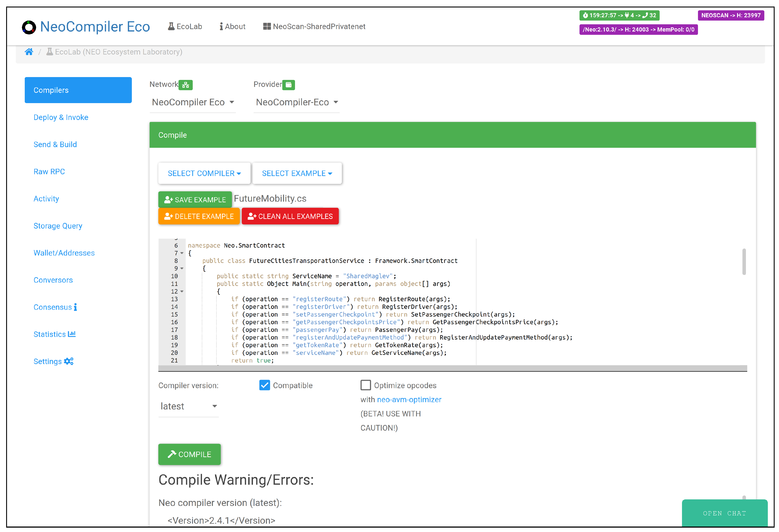
Task: Collapse code fold arrow at line 12
Action: coord(182,291)
